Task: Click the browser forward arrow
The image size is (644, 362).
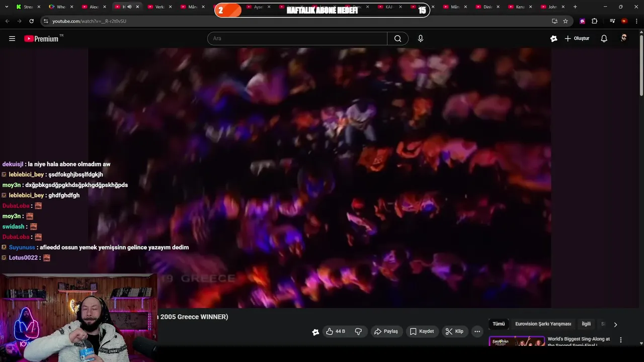Action: (x=19, y=21)
